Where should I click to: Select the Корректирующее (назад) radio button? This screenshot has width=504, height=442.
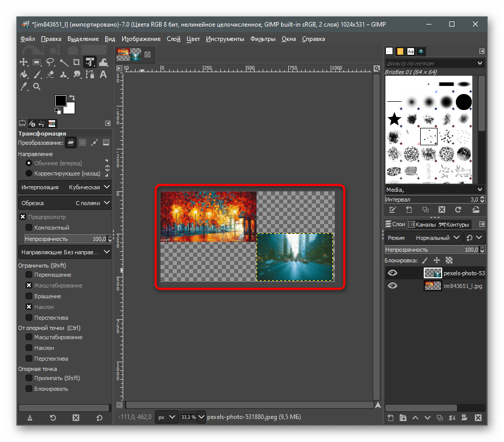pyautogui.click(x=30, y=173)
